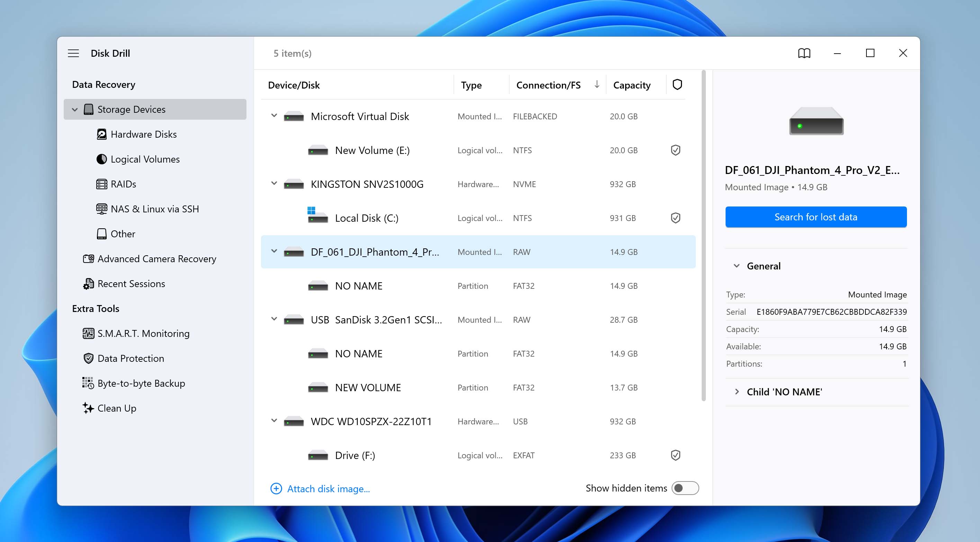Viewport: 980px width, 542px height.
Task: Click the Local Disk (C:) Windows drive icon
Action: click(x=318, y=215)
